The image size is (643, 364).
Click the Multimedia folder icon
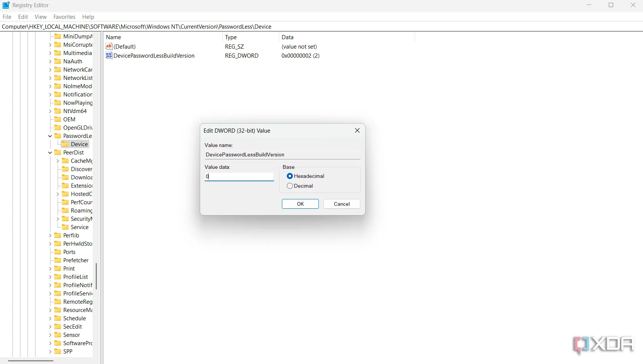tap(58, 53)
